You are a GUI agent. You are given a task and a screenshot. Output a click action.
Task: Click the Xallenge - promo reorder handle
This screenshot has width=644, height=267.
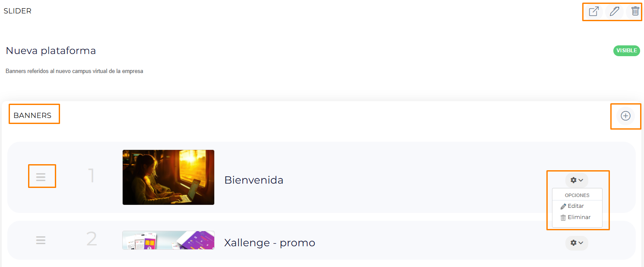tap(41, 240)
